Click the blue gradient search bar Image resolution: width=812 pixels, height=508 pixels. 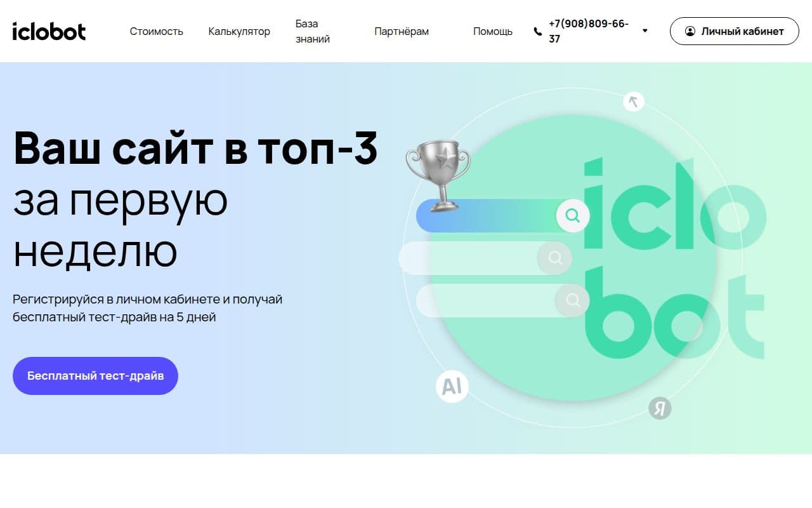502,215
